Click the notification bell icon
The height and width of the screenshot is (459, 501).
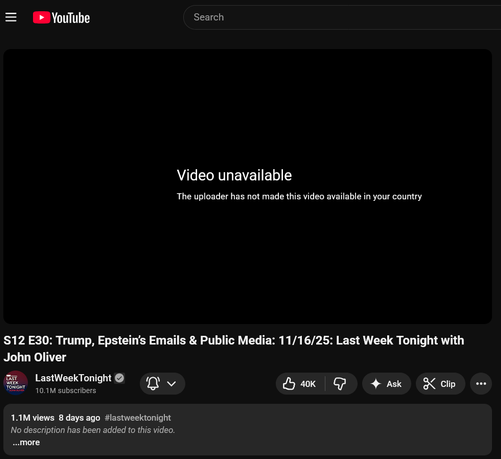coord(153,383)
